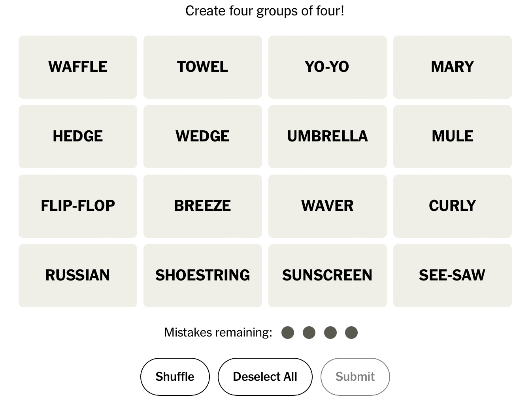The image size is (532, 410).
Task: Select the WAVER tile
Action: pos(327,206)
